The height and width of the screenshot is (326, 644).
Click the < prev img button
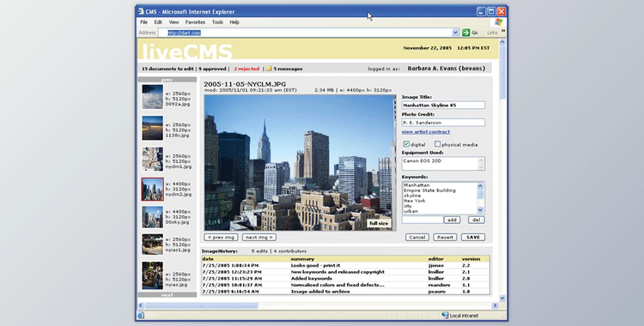(x=221, y=238)
